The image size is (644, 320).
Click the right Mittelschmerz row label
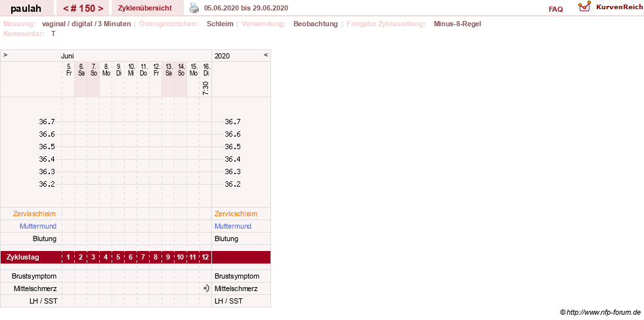coord(236,288)
